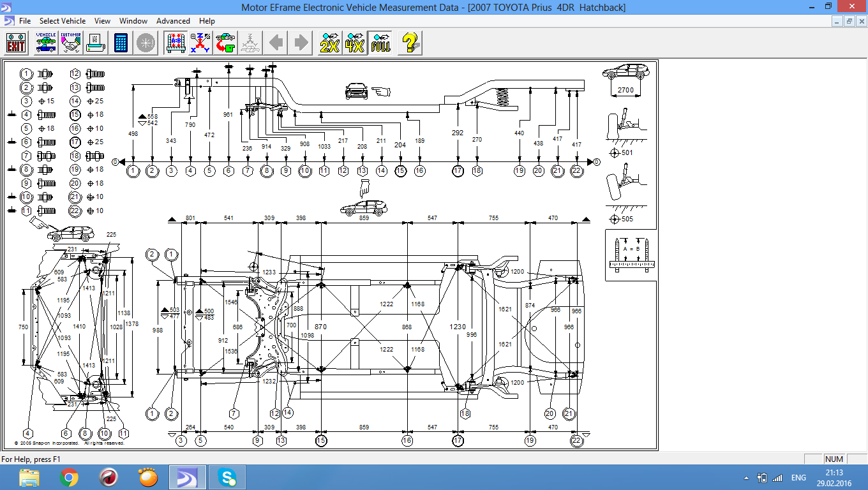Click the 1410 dimension in upper-body view

coord(79,327)
